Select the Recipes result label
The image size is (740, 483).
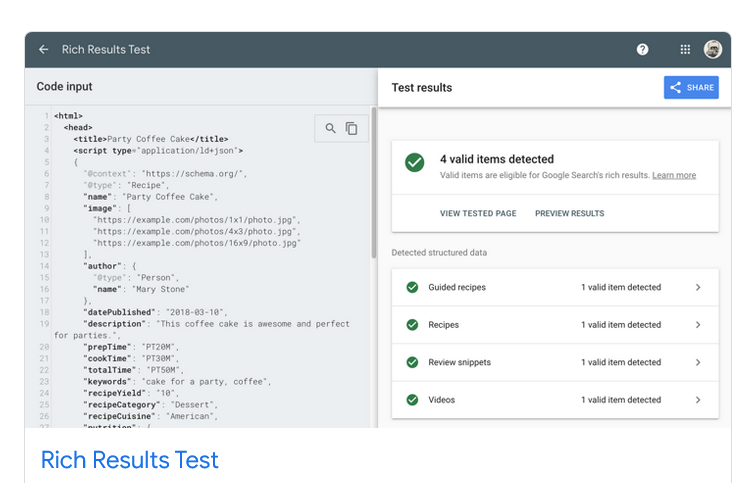coord(444,325)
